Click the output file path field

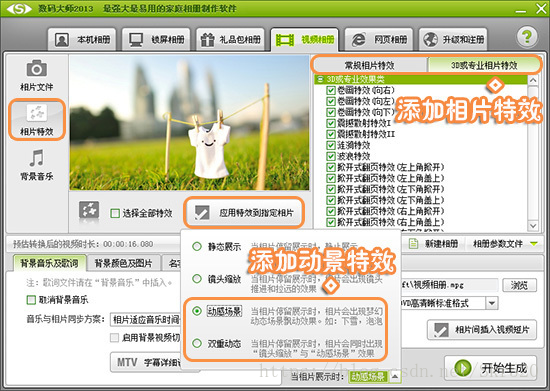pyautogui.click(x=450, y=285)
